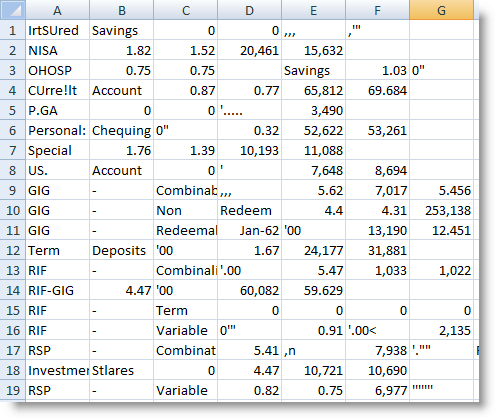
Task: Select column A header
Action: coord(57,10)
